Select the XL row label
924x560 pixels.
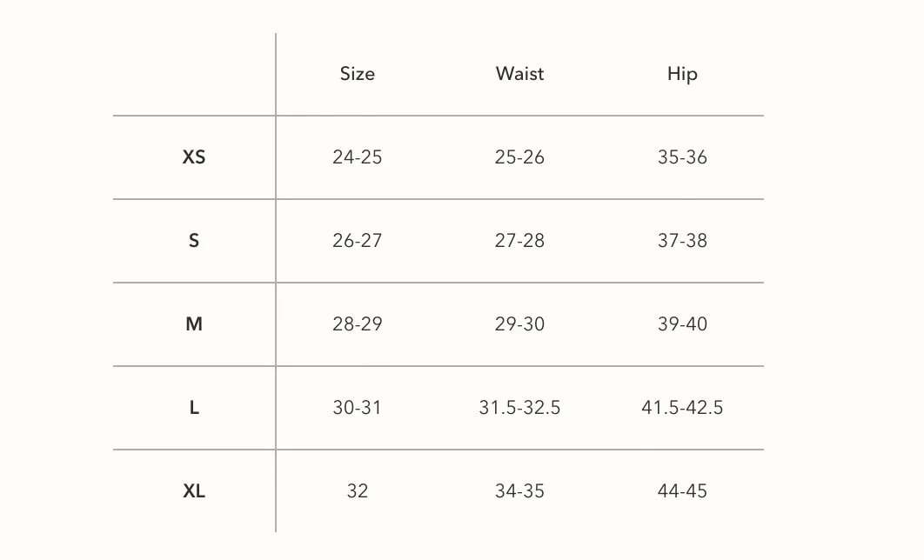(194, 491)
